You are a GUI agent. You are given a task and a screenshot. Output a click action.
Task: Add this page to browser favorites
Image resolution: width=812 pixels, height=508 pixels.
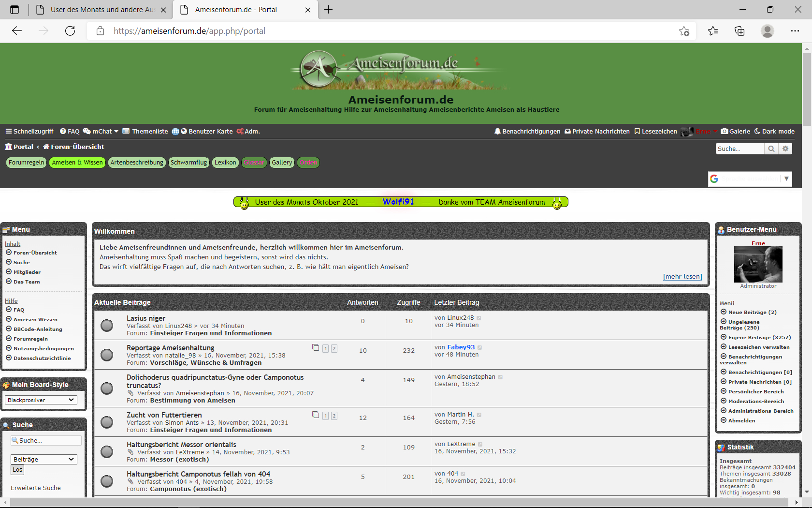(x=684, y=31)
